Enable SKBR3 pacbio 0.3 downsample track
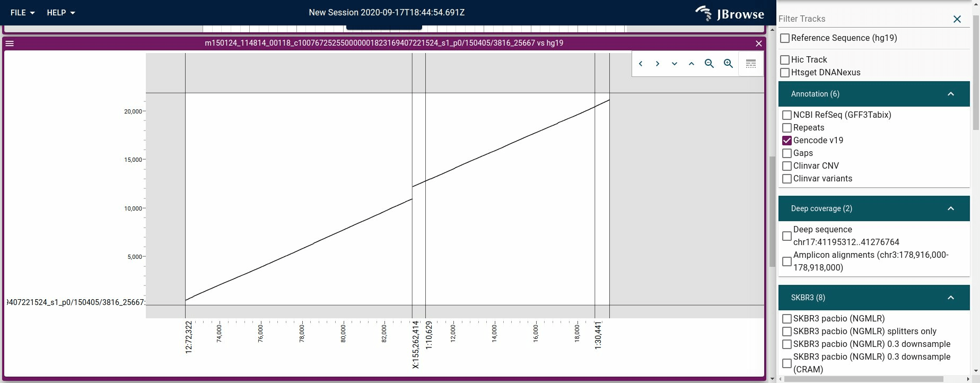 coord(787,344)
